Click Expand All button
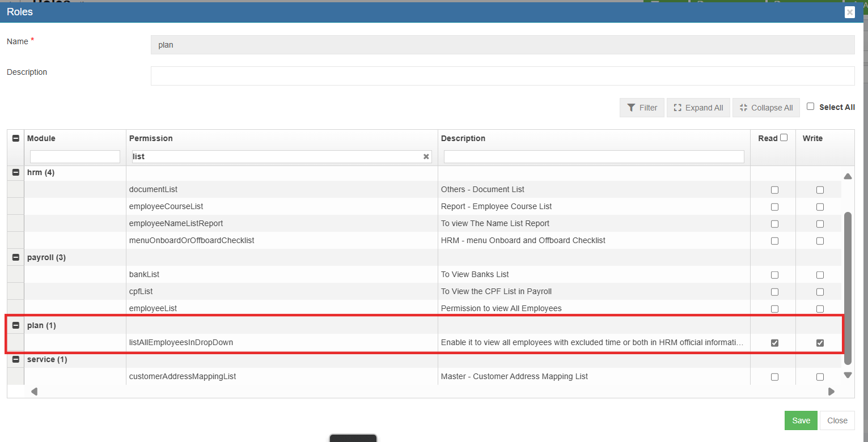 coord(698,108)
